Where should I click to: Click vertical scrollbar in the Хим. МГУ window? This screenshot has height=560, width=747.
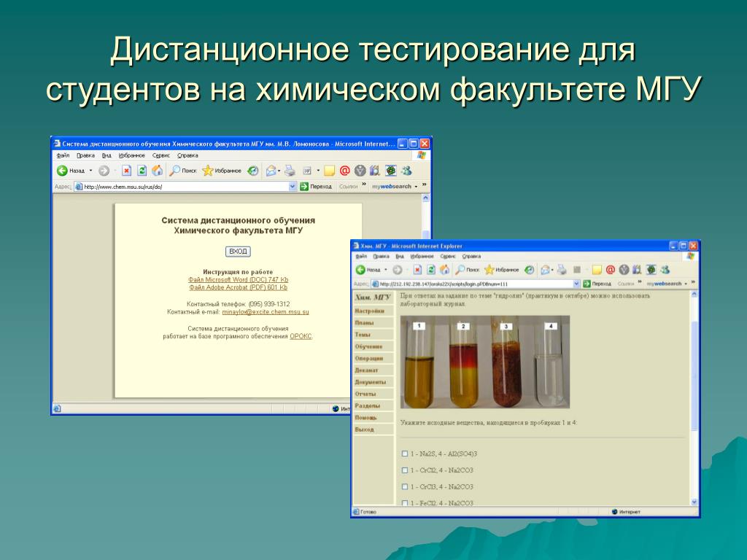tap(694, 397)
